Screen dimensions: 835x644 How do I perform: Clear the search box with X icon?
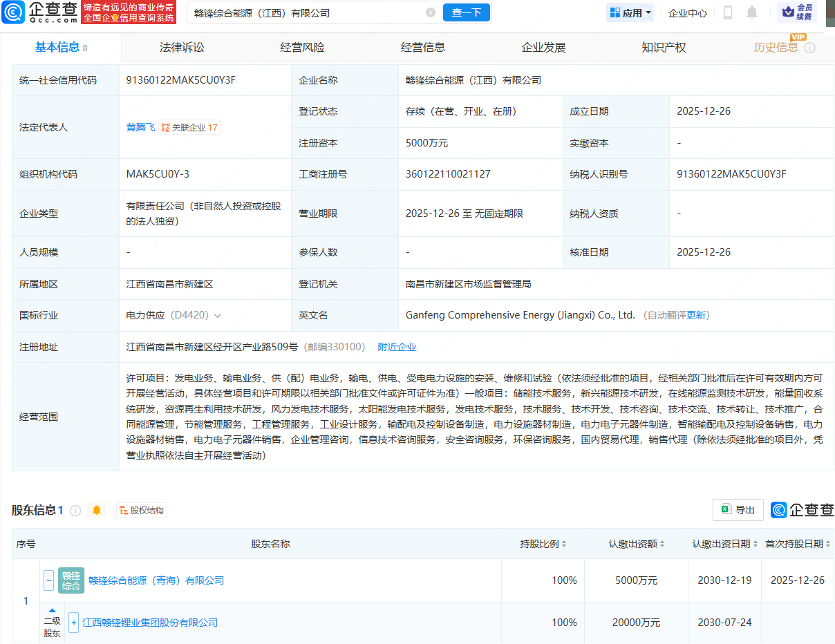point(431,12)
